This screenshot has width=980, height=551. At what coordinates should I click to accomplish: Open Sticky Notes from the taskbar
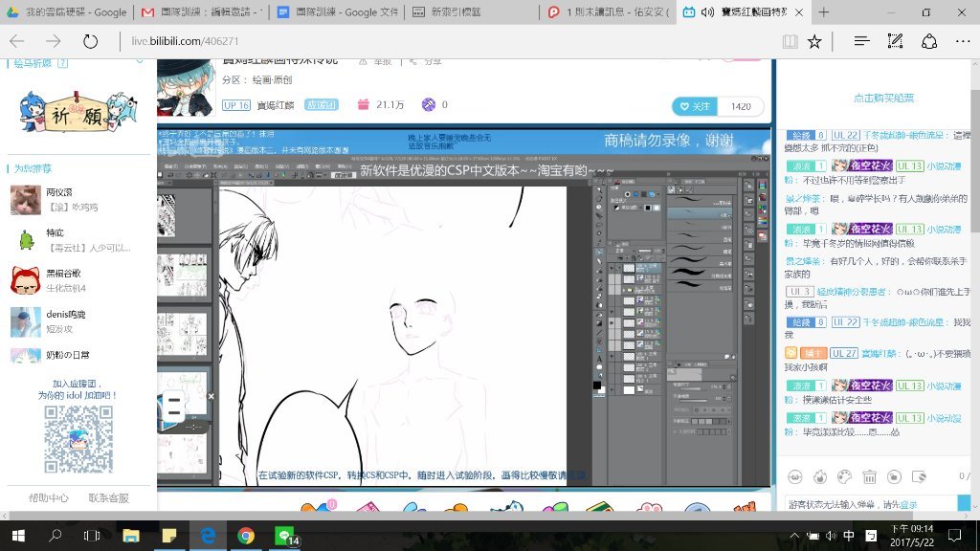coord(169,536)
